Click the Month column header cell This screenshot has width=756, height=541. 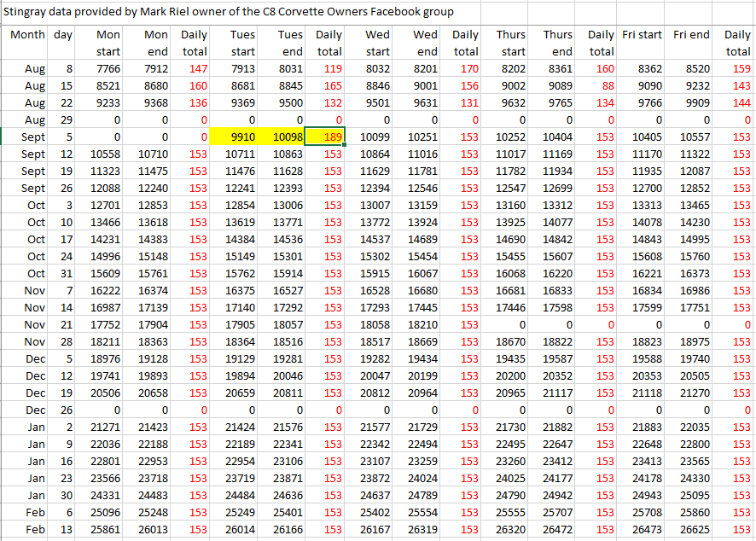tap(27, 35)
